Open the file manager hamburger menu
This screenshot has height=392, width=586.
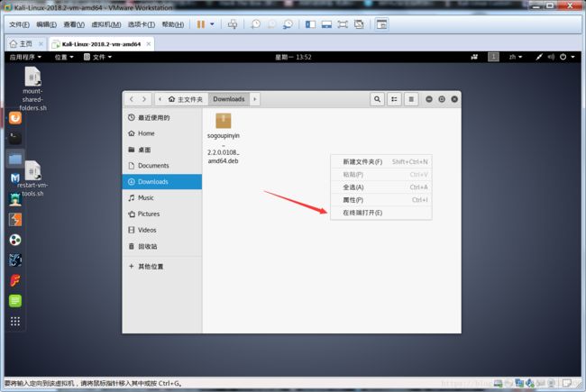pos(411,99)
